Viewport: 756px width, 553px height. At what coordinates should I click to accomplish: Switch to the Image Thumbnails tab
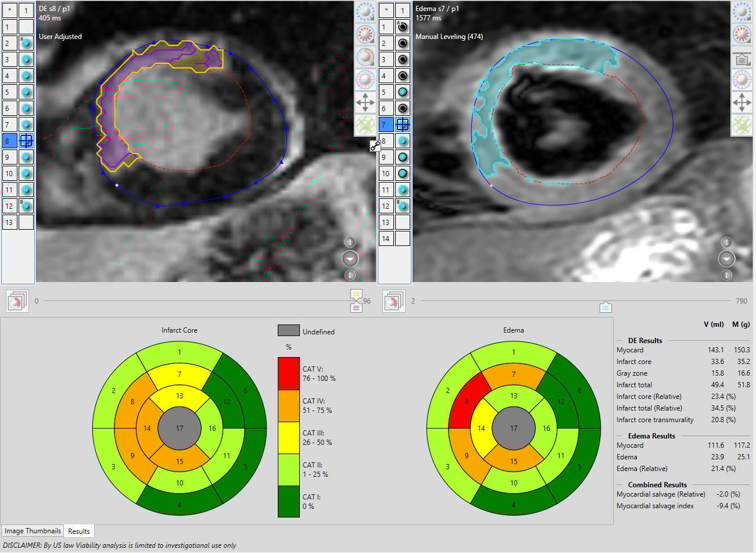pos(33,531)
